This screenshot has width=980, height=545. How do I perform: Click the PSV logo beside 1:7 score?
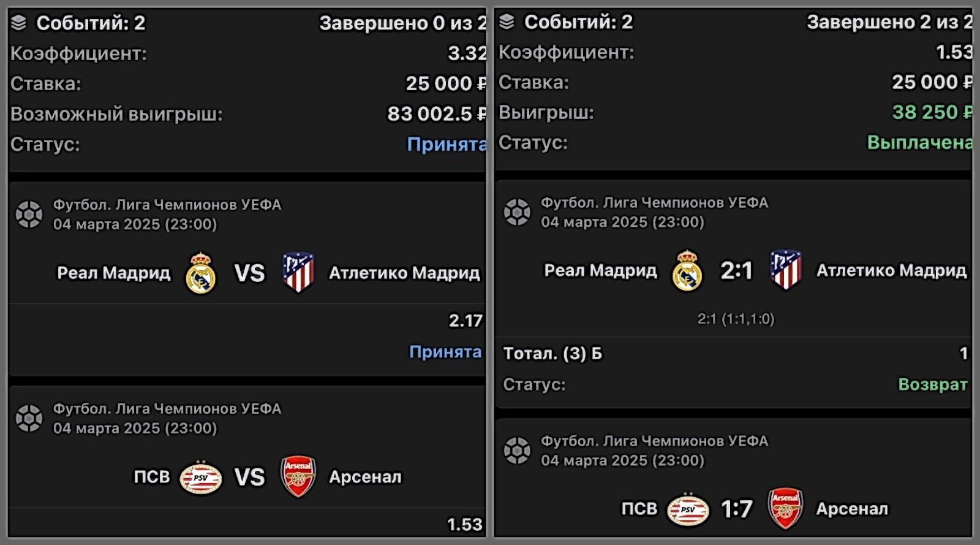click(688, 509)
